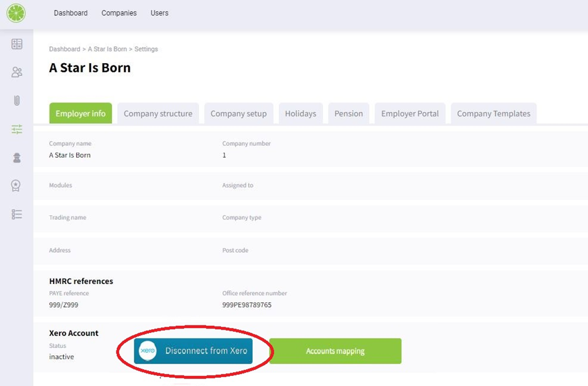Click the Xero Account heading
Screen dimensions: 588x386
pyautogui.click(x=74, y=333)
